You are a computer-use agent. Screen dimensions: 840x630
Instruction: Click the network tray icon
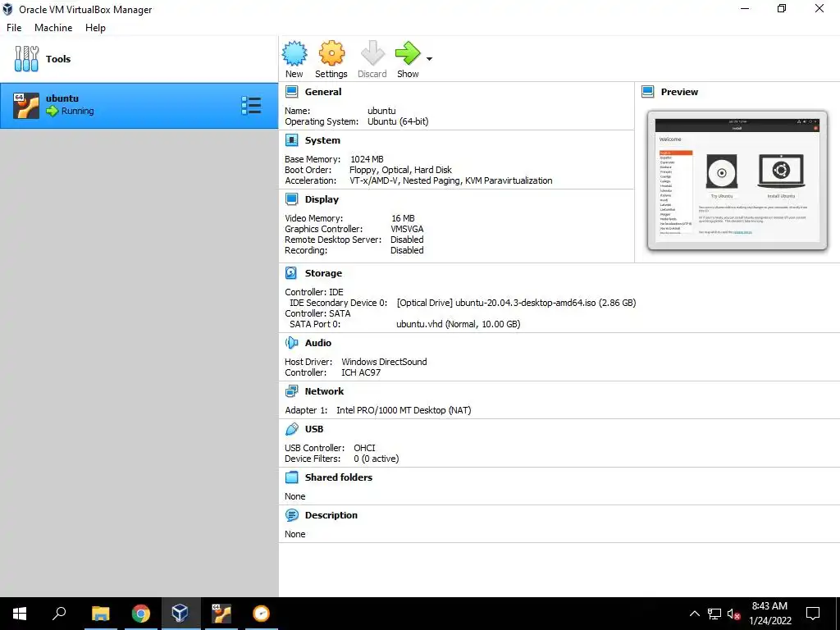pos(714,614)
